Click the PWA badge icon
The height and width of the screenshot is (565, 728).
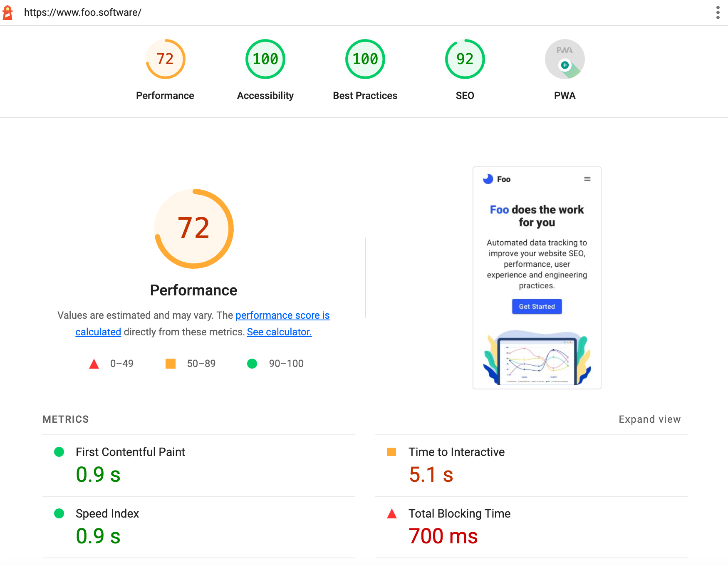[564, 59]
